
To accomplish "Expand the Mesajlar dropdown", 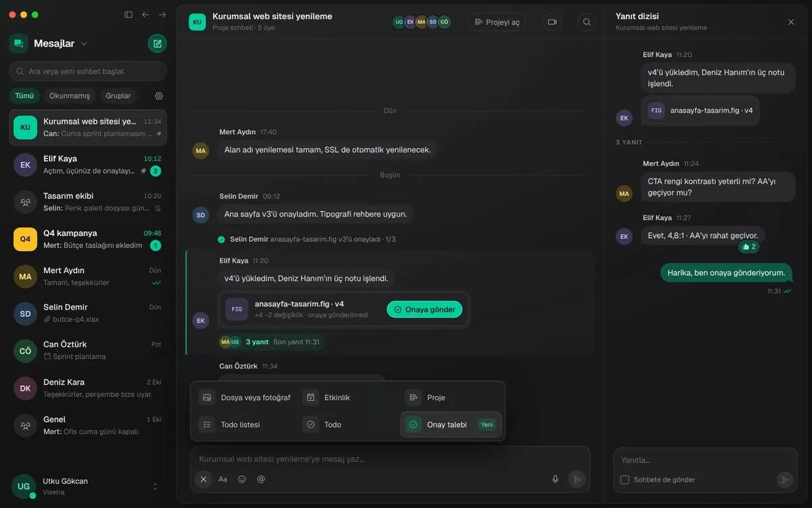I will [x=84, y=44].
